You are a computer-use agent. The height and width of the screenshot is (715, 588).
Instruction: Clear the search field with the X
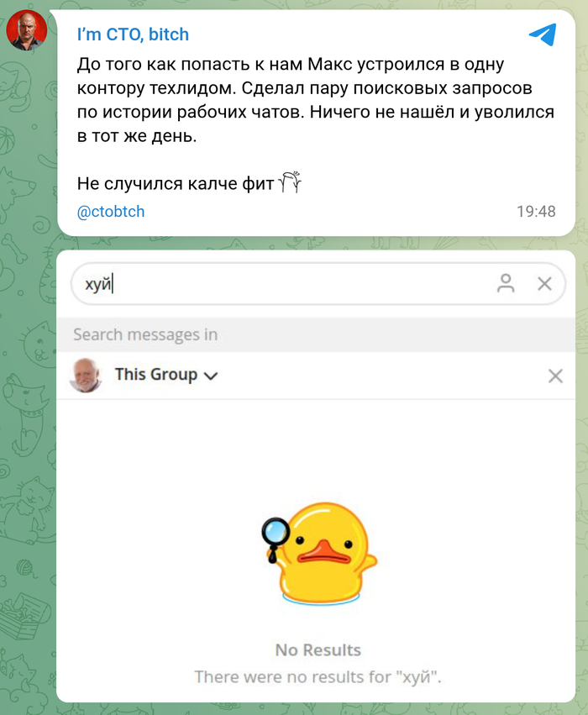coord(544,284)
